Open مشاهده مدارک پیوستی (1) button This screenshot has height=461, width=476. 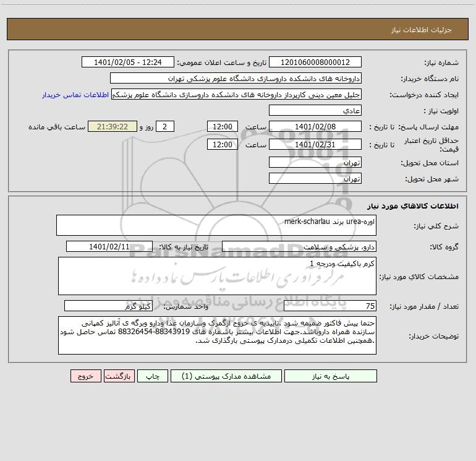[x=226, y=376]
